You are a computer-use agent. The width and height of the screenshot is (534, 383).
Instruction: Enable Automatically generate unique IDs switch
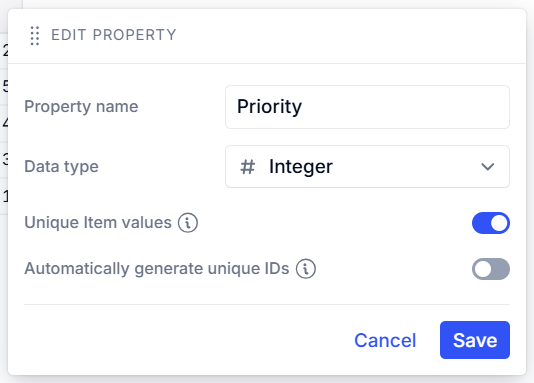point(491,269)
